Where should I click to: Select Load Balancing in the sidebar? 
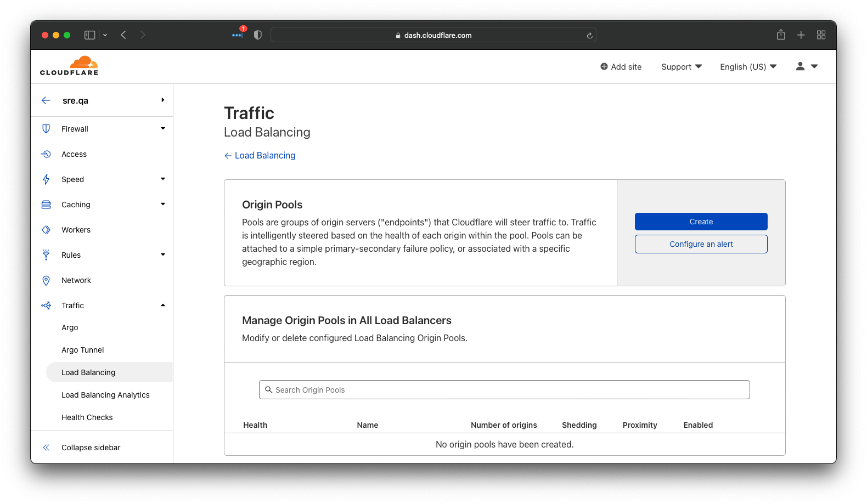point(109,372)
